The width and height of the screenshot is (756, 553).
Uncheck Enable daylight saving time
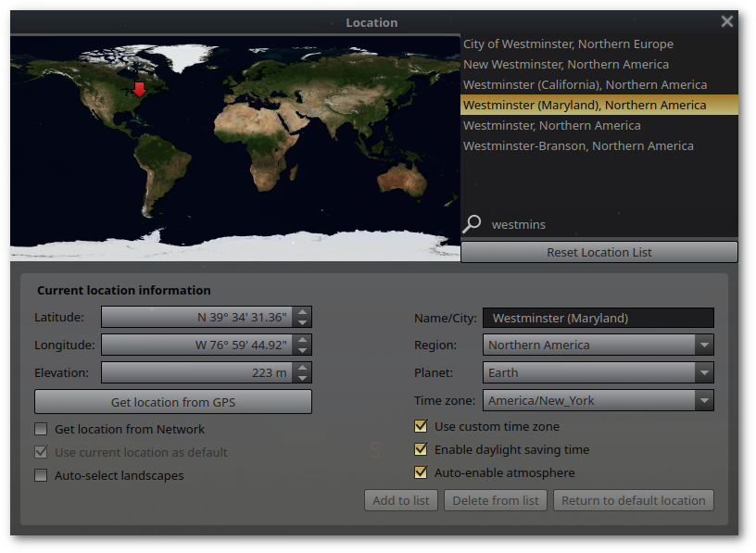[421, 449]
